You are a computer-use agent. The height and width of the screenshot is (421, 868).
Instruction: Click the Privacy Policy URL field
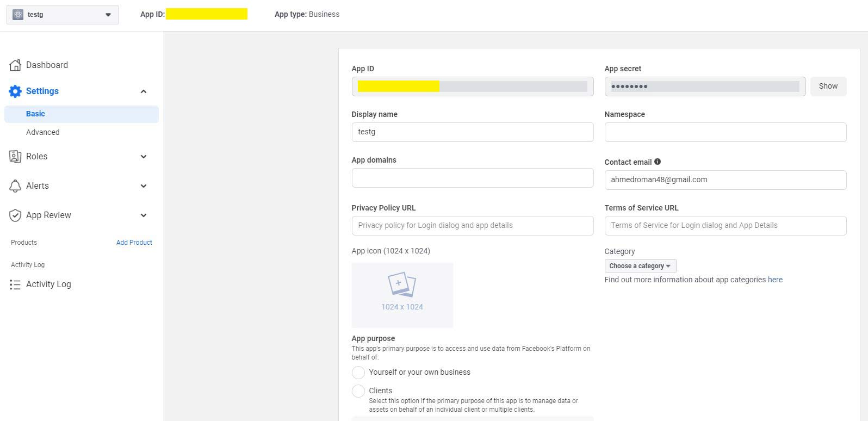[x=472, y=226]
